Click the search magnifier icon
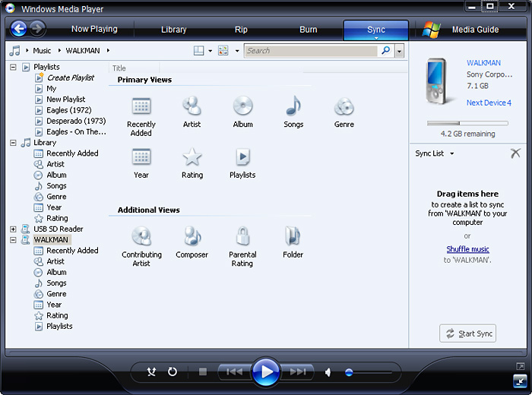The width and height of the screenshot is (532, 395). pyautogui.click(x=386, y=51)
